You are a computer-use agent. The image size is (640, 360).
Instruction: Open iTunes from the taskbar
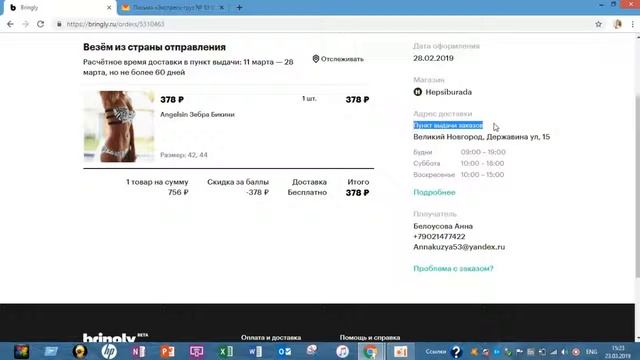coord(342,351)
